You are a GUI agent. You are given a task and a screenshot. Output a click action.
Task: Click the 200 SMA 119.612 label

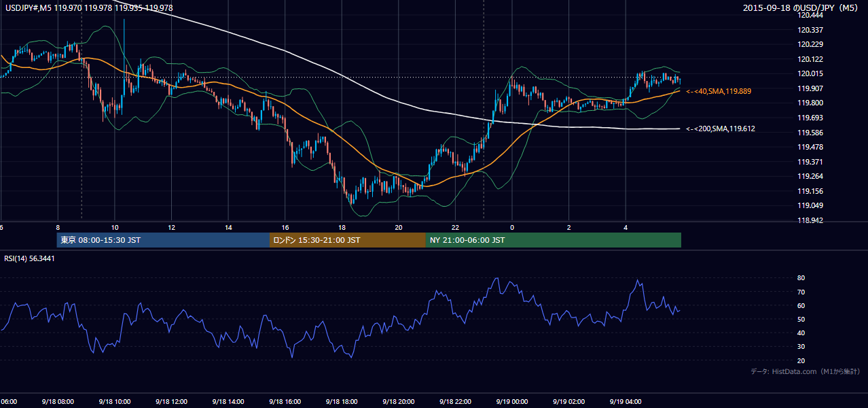click(x=721, y=129)
